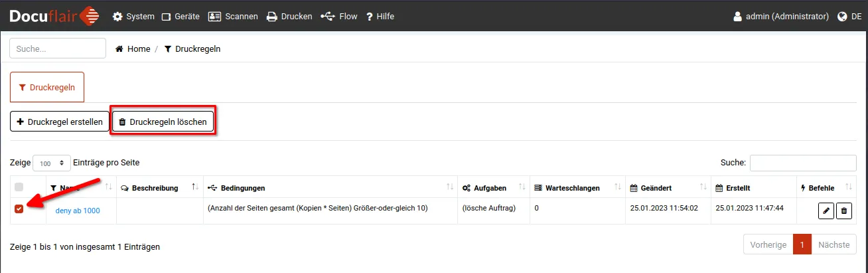Open the Flow menu

point(339,17)
